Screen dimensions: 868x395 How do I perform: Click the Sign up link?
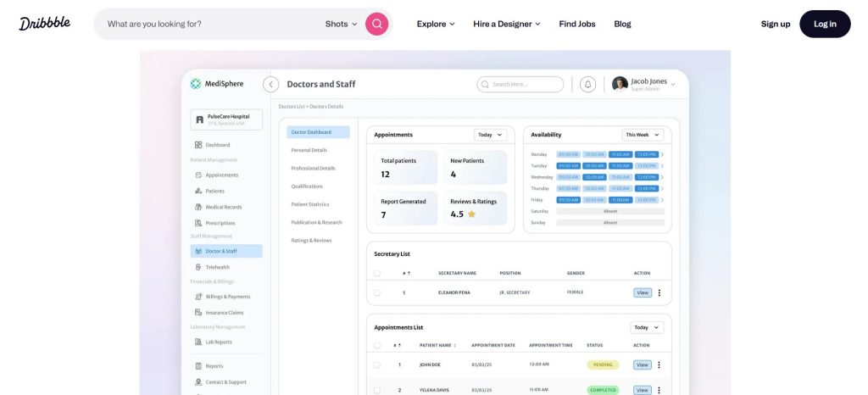(x=775, y=24)
